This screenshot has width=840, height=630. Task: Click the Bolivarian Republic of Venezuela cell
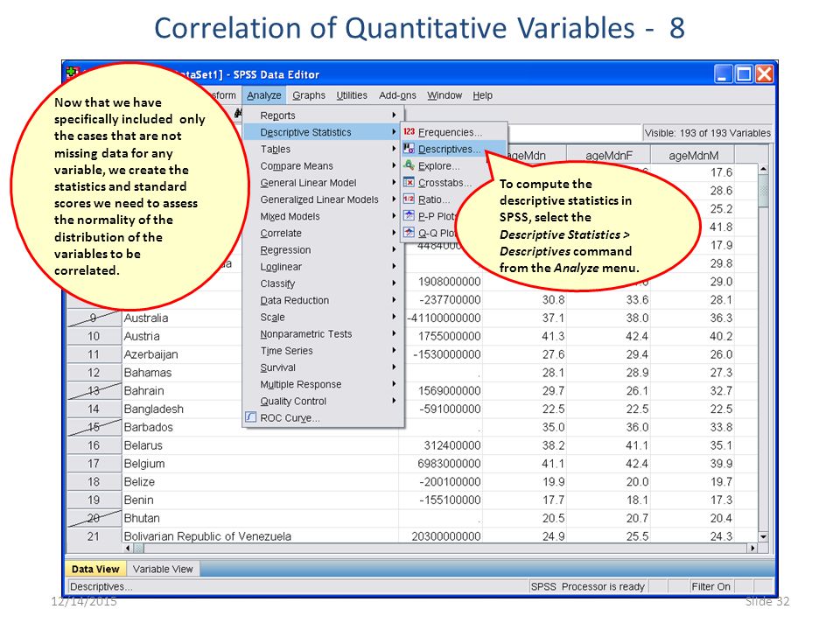coord(261,536)
